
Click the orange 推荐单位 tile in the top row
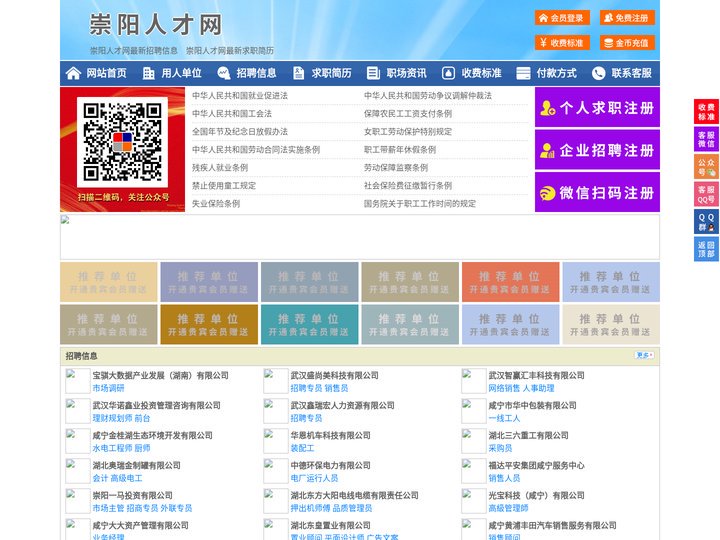(510, 282)
